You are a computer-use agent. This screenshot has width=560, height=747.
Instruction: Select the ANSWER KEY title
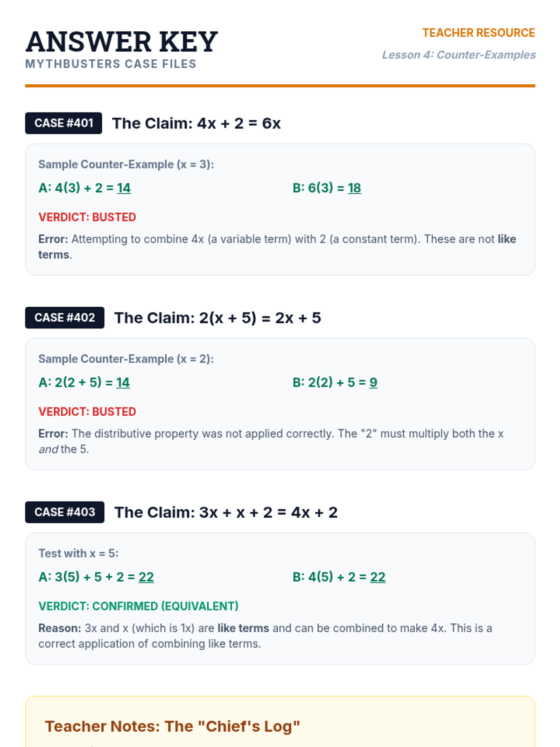(x=122, y=42)
